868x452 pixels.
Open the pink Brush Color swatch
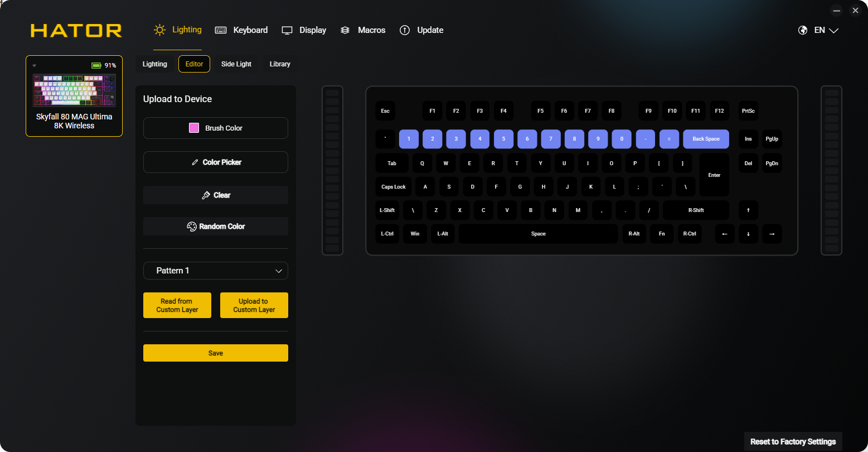194,128
